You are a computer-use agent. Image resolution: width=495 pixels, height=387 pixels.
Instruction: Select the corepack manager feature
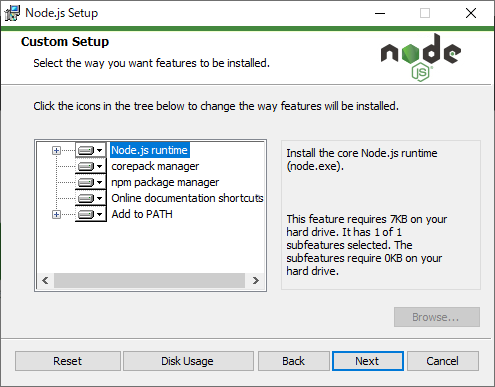coord(155,166)
